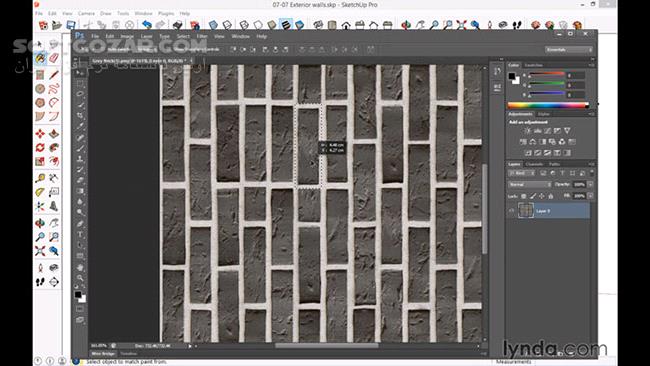
Task: Select SketchUp Move tool
Action: pos(40,134)
